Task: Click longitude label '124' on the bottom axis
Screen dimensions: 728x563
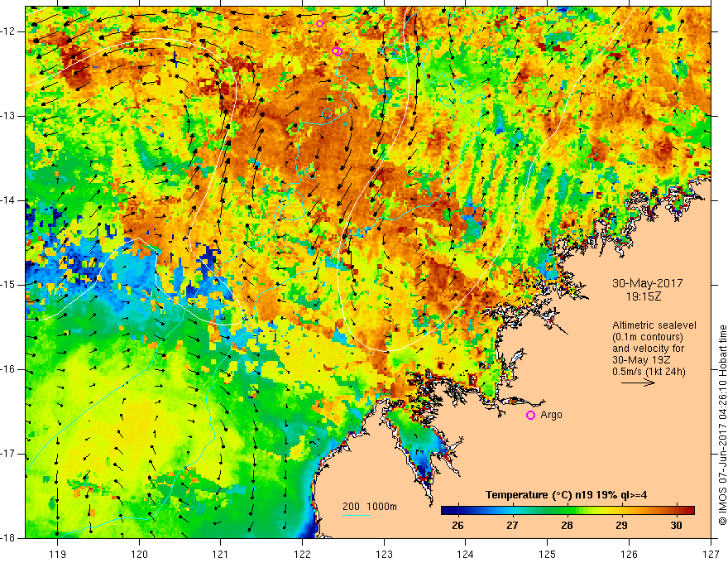Action: tap(466, 554)
